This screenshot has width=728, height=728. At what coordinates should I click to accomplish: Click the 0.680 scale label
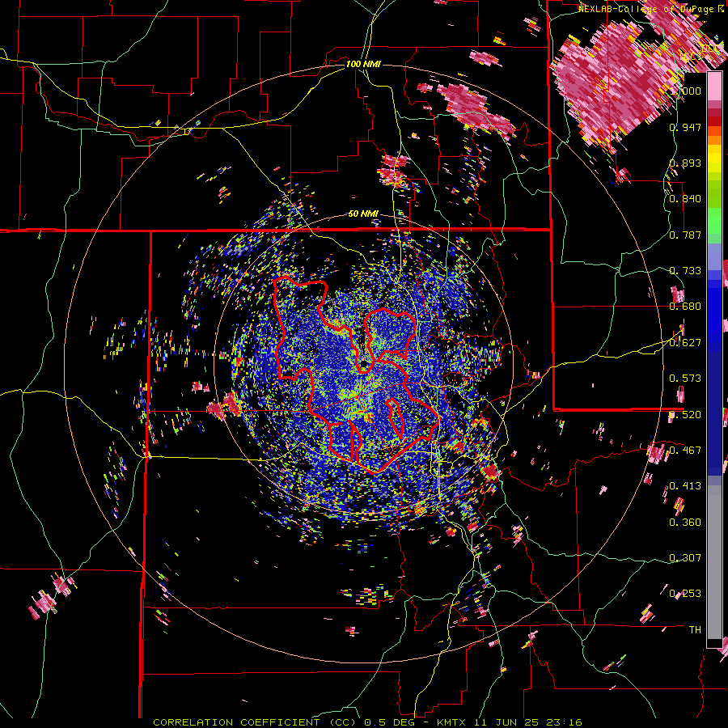click(x=685, y=307)
